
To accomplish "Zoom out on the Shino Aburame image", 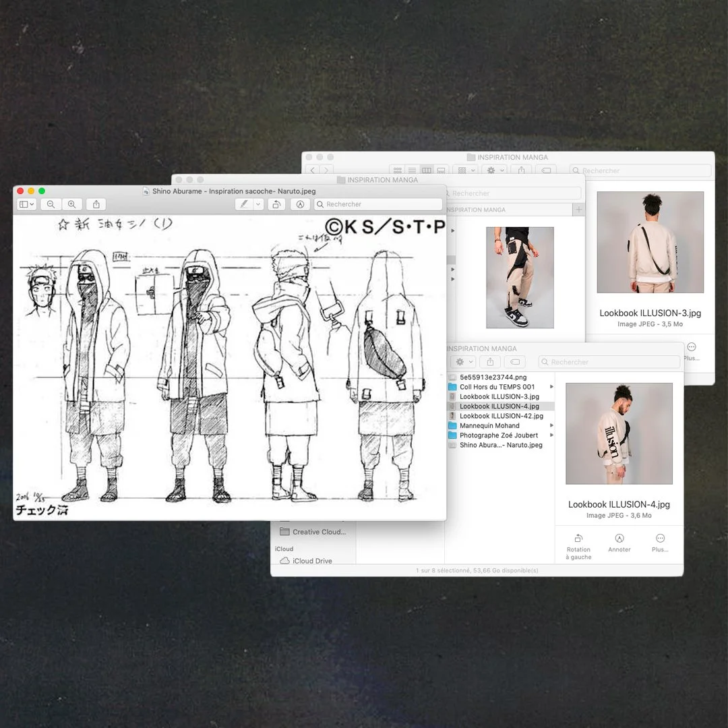I will coord(51,204).
